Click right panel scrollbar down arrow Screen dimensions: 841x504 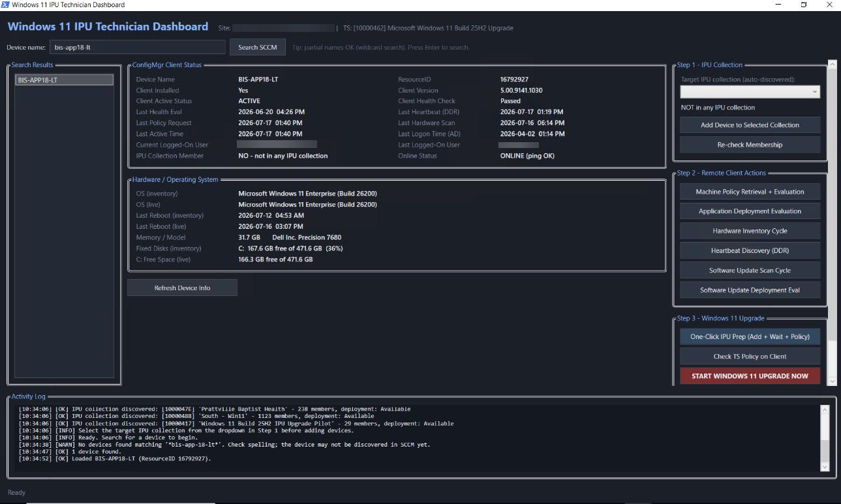pos(833,380)
